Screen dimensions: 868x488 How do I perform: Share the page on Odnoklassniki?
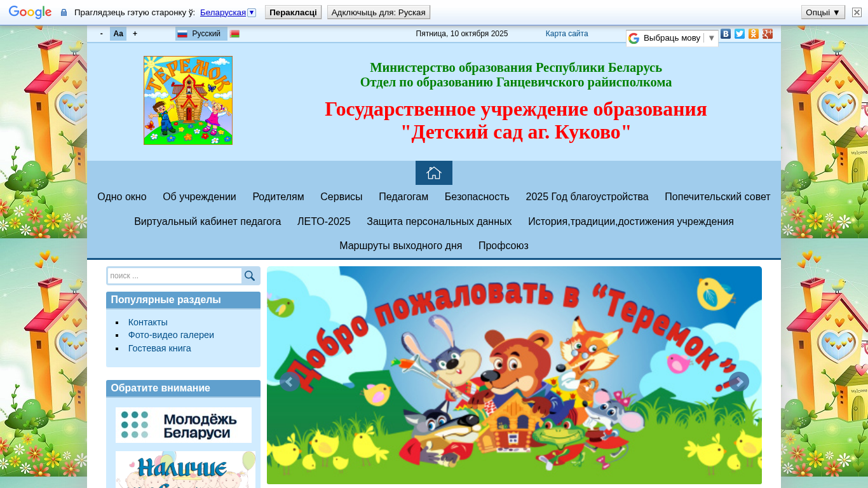[754, 34]
